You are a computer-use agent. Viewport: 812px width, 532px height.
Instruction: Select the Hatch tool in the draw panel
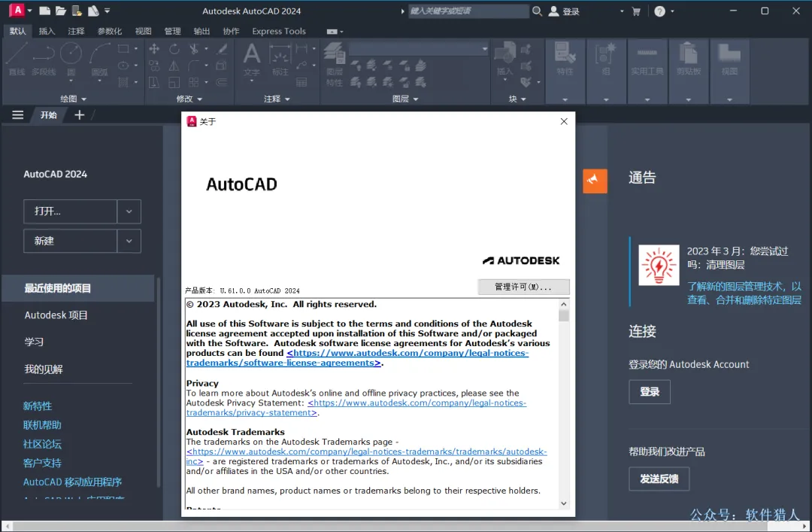point(123,82)
